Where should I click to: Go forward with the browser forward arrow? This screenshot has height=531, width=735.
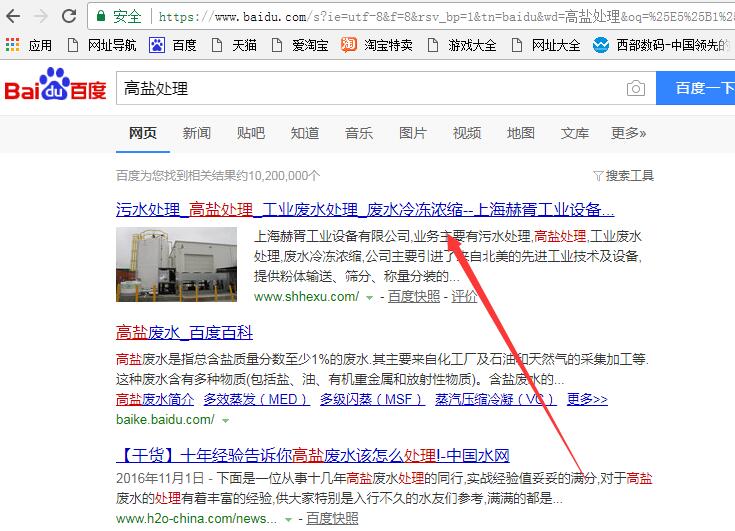pos(41,16)
